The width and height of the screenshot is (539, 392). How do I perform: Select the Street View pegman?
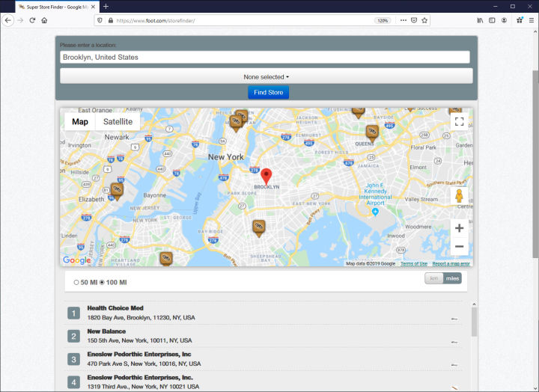459,196
